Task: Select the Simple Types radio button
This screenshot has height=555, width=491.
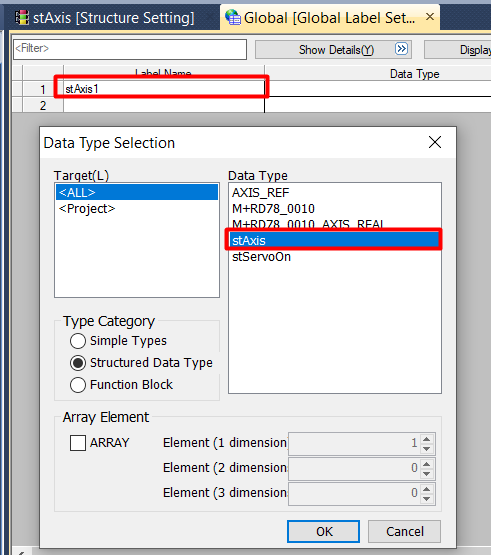Action: pos(78,341)
